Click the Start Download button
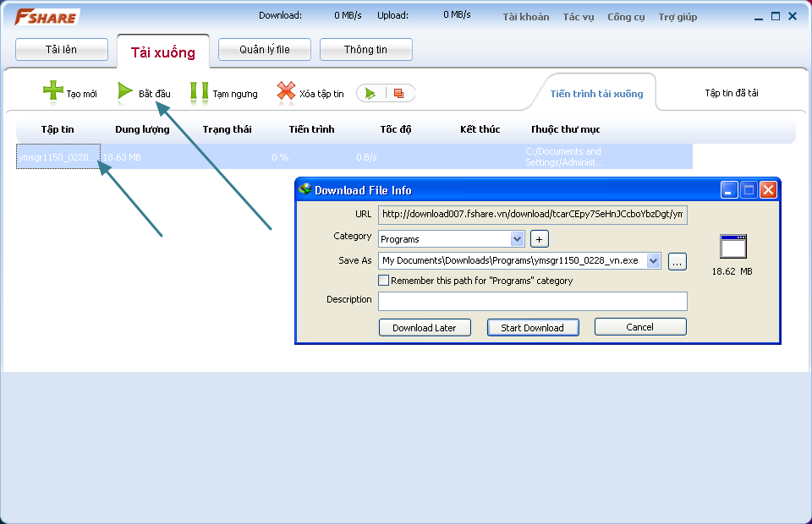Viewport: 812px width, 524px height. 533,327
